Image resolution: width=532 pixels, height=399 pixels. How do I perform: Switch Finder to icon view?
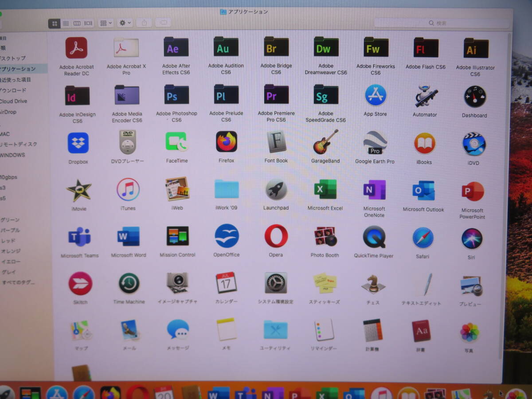(x=55, y=23)
